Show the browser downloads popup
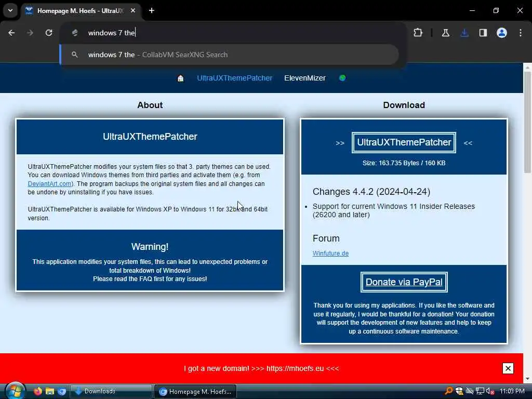 point(464,33)
